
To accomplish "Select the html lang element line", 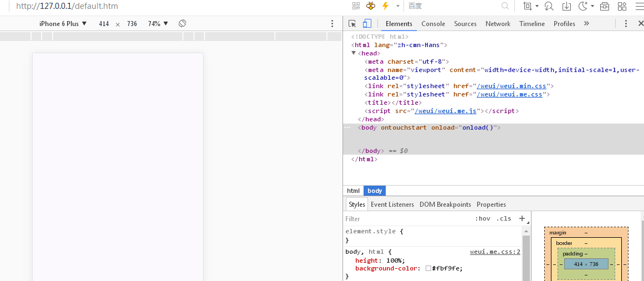I will coord(399,45).
